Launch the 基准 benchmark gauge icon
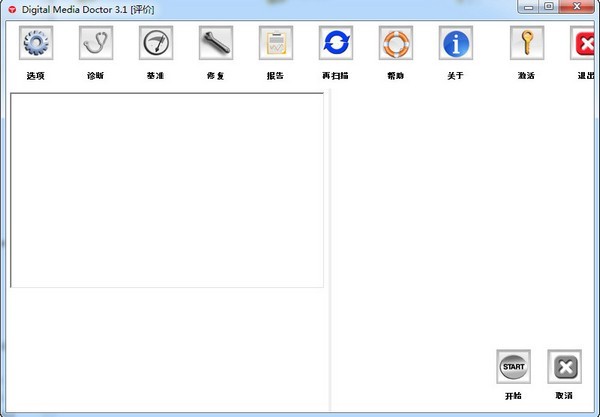 [x=156, y=43]
